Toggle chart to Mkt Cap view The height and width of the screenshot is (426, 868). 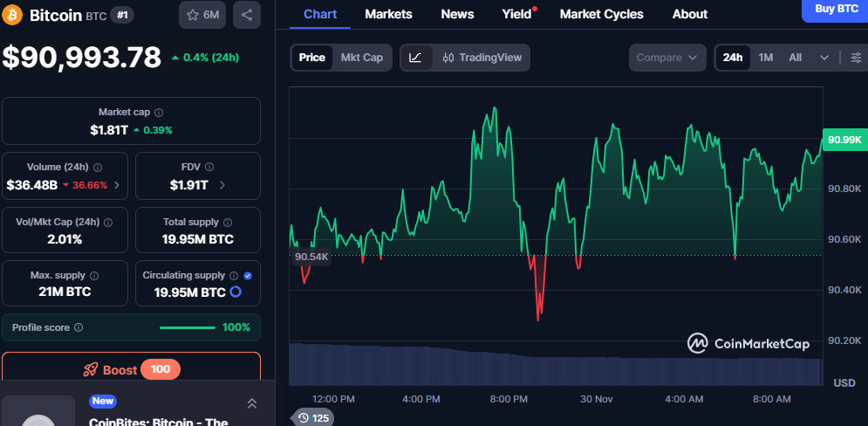coord(361,58)
